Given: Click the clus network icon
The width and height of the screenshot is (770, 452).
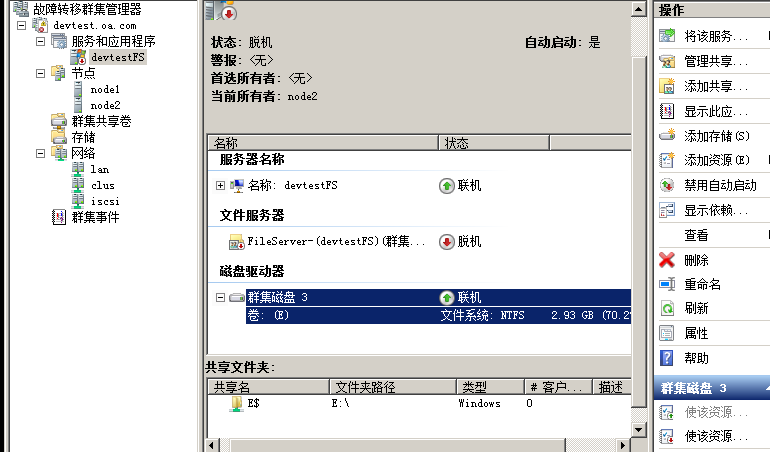Looking at the screenshot, I should pos(78,185).
